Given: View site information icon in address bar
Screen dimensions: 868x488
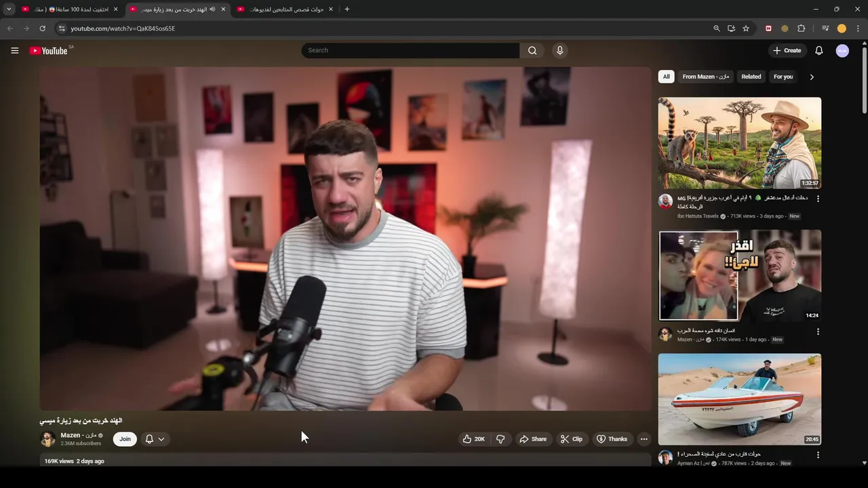Looking at the screenshot, I should click(x=61, y=28).
